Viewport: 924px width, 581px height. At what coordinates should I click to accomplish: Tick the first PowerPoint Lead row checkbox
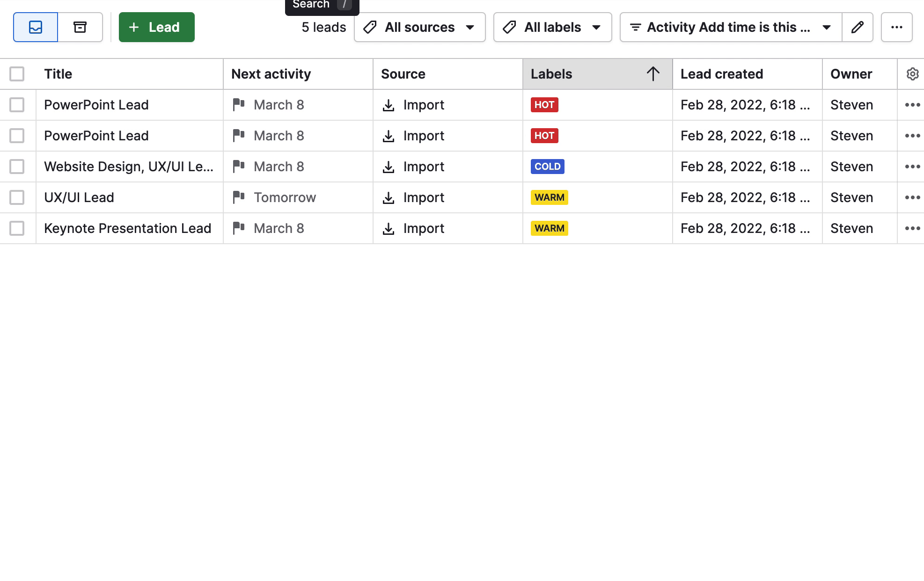pos(17,105)
